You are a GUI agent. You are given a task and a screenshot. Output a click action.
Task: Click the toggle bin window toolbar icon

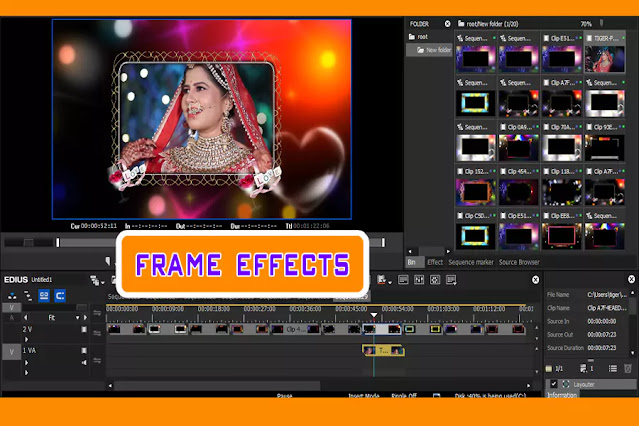(x=403, y=280)
